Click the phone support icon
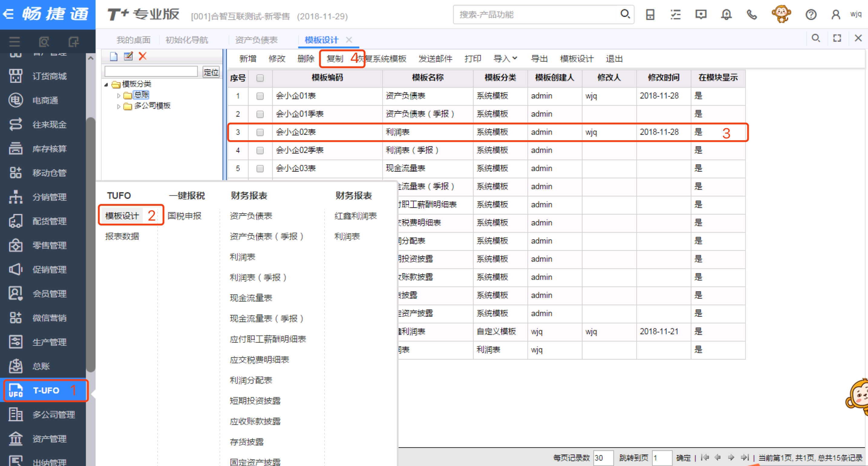This screenshot has height=466, width=868. (x=752, y=15)
